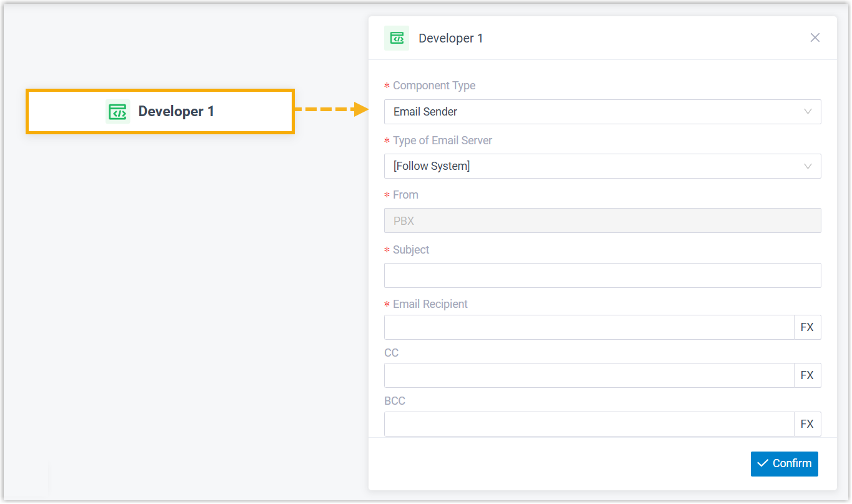Image resolution: width=852 pixels, height=504 pixels.
Task: Click the Developer 1 label on the canvas node
Action: [x=176, y=111]
